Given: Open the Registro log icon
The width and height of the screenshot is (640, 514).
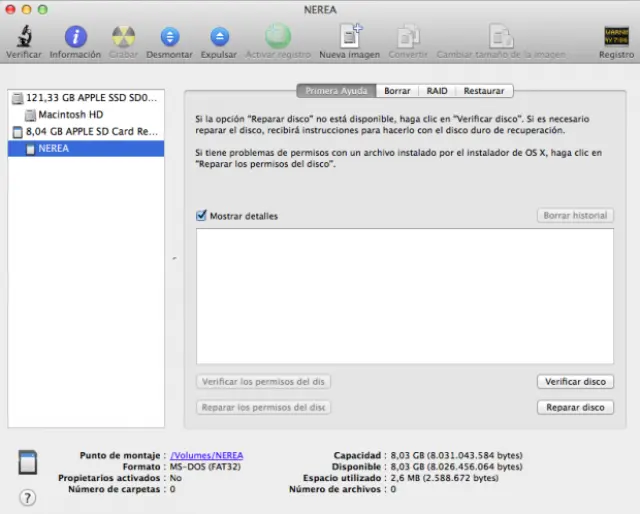Looking at the screenshot, I should pyautogui.click(x=616, y=37).
